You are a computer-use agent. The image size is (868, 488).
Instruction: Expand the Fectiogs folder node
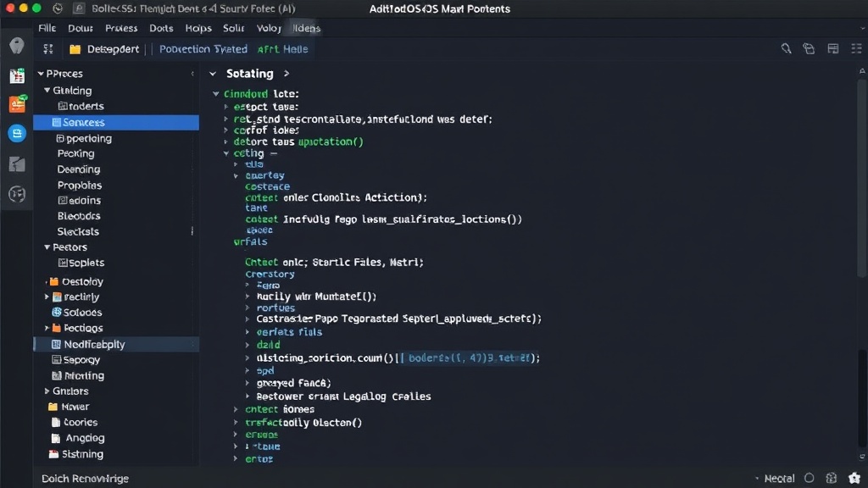pyautogui.click(x=47, y=328)
